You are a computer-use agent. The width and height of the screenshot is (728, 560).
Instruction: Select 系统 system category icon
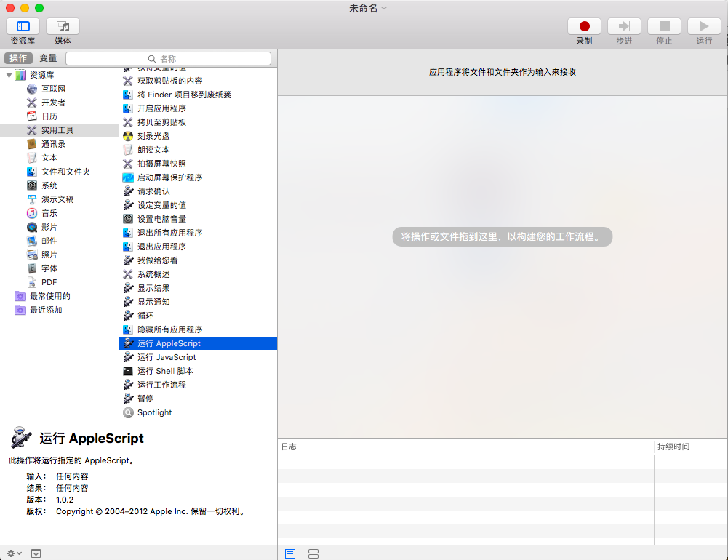[31, 185]
